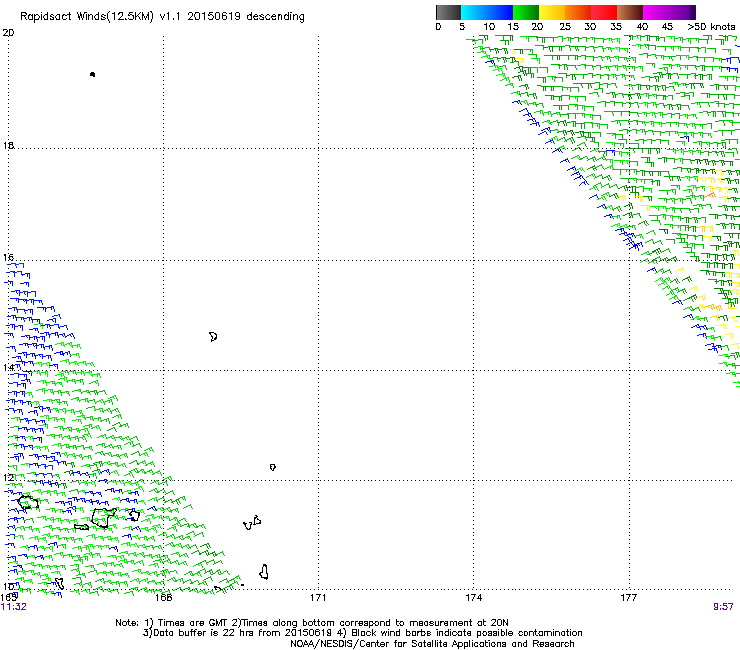The height and width of the screenshot is (650, 740).
Task: Click the tall narrow island outline west of 171E
Action: pyautogui.click(x=264, y=572)
